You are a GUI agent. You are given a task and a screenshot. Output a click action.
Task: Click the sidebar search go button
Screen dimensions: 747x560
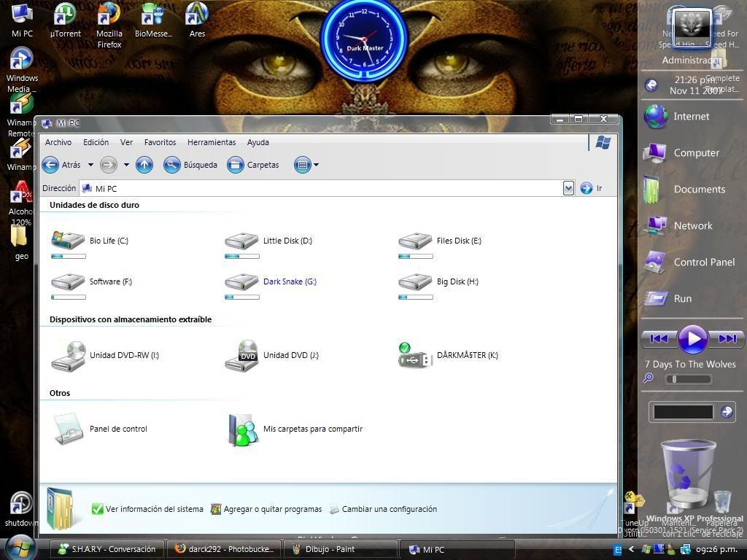(727, 412)
